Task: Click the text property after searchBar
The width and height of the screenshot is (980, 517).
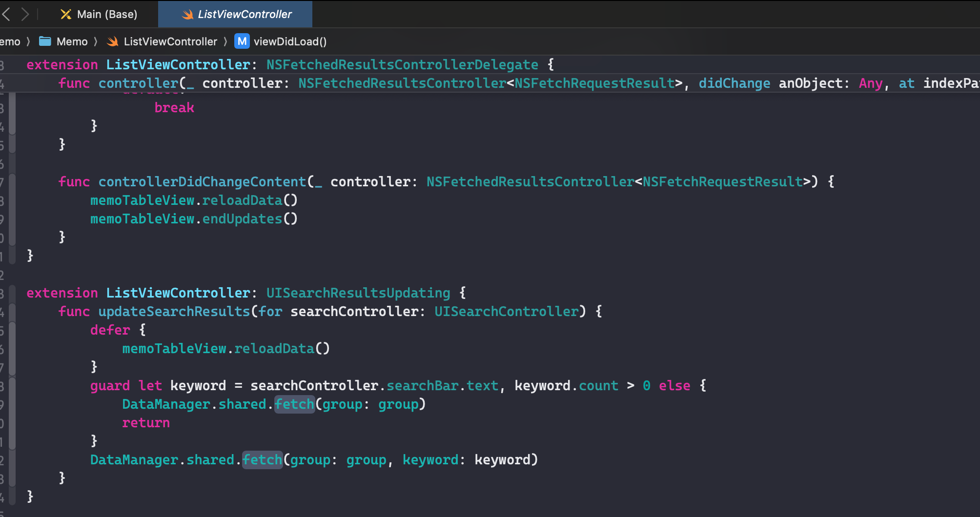Action: pyautogui.click(x=482, y=385)
